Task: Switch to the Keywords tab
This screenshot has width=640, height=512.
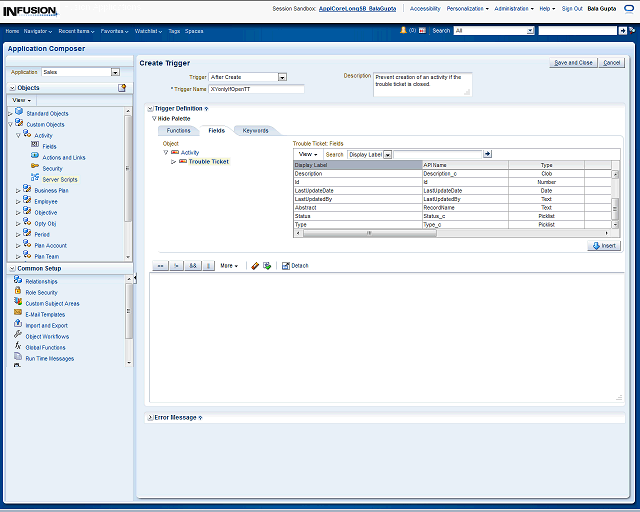Action: [255, 130]
